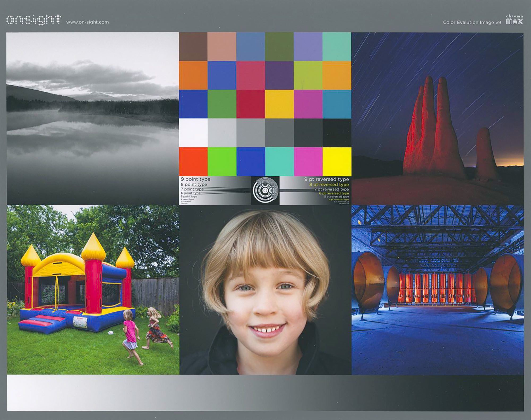
Task: Click the chroma MAX logo
Action: tap(514, 20)
